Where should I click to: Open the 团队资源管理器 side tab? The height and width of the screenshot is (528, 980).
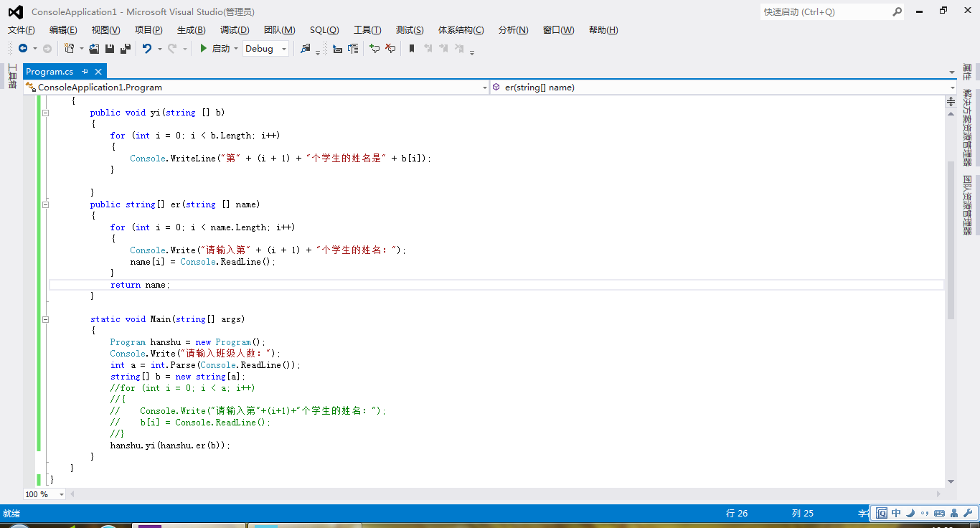(968, 204)
